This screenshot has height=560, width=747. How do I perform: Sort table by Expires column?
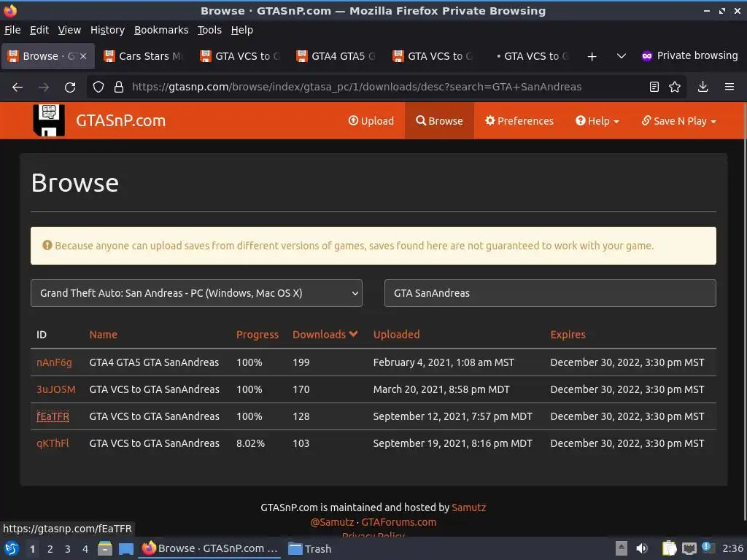(568, 335)
